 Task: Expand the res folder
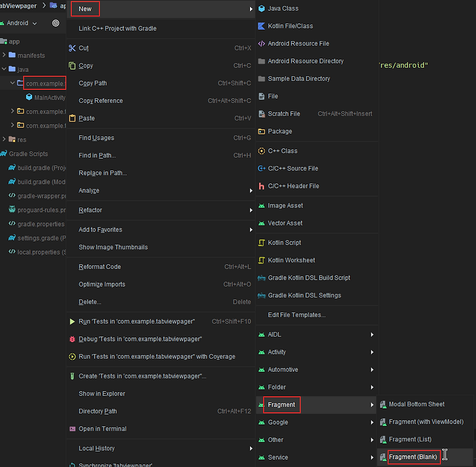tap(5, 140)
